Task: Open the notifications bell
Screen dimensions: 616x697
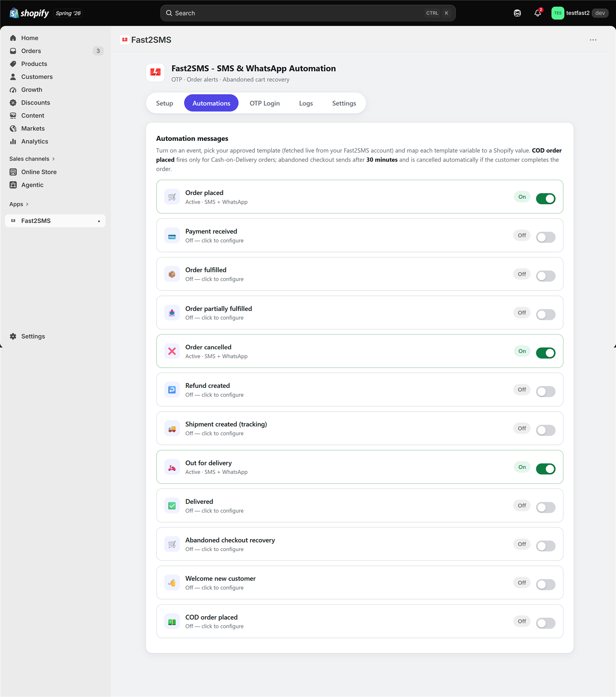Action: coord(538,13)
